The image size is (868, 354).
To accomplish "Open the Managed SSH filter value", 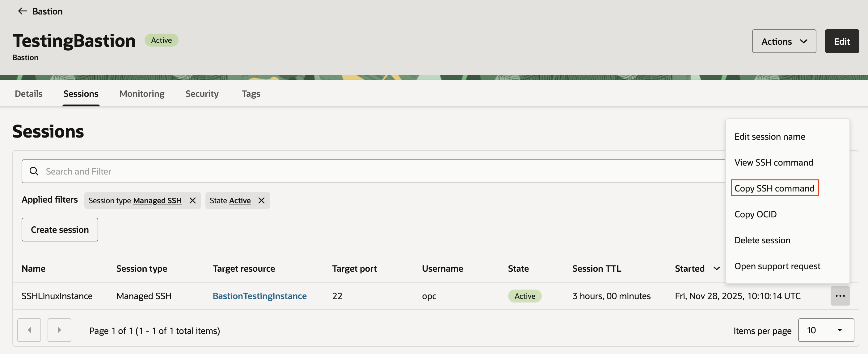I will click(x=157, y=200).
